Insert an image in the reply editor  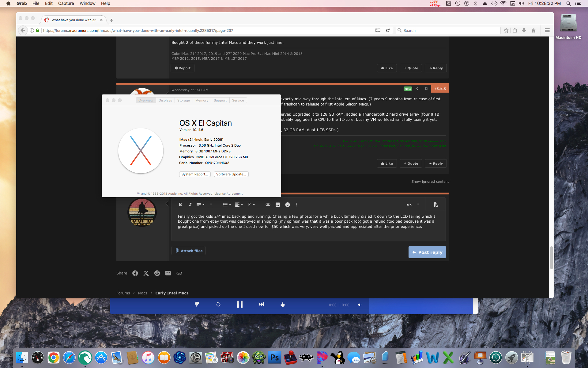tap(278, 205)
